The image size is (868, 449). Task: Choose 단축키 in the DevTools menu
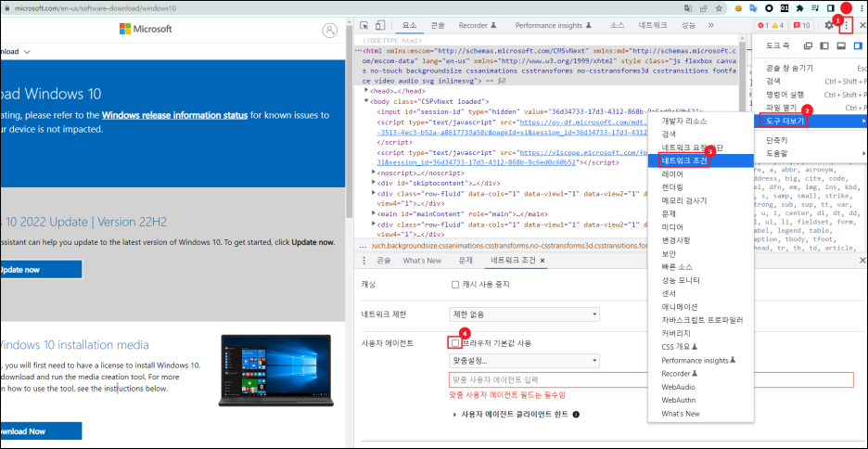811,140
